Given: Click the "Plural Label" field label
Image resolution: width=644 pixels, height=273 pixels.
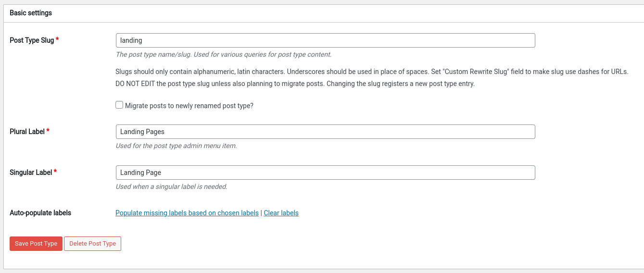Looking at the screenshot, I should tap(27, 131).
